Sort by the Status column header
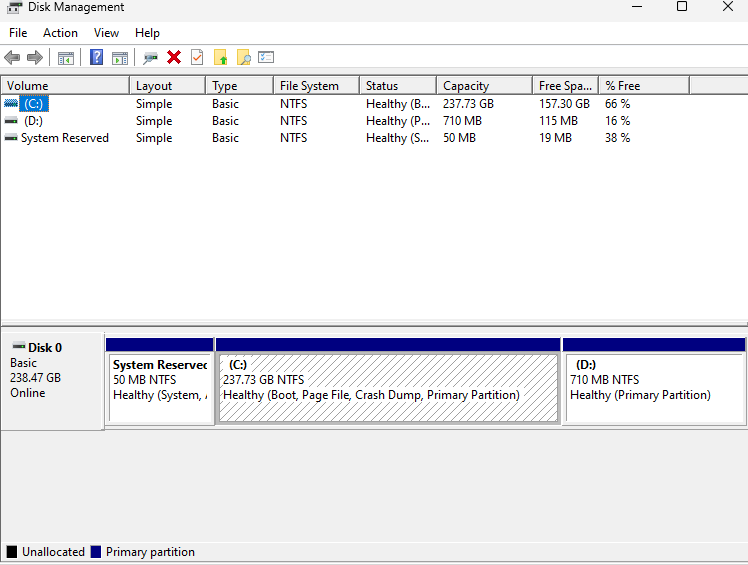Viewport: 748px width, 565px height. tap(398, 86)
